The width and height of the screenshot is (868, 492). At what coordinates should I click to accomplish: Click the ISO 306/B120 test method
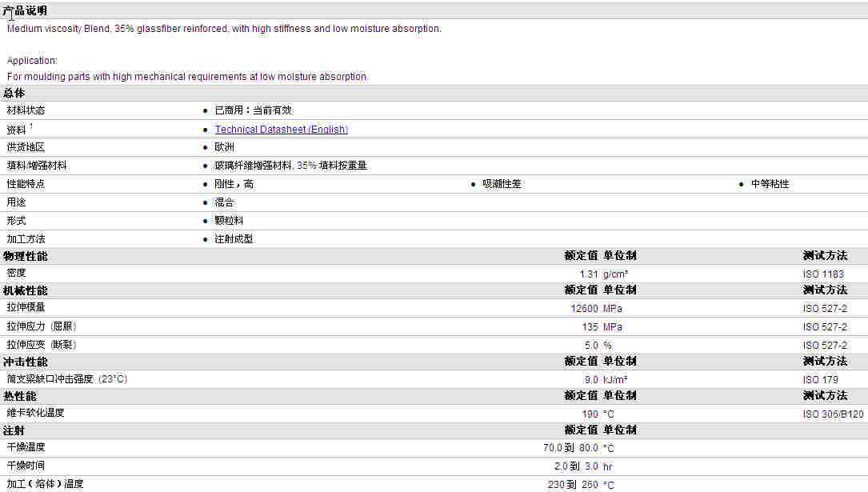click(x=833, y=414)
